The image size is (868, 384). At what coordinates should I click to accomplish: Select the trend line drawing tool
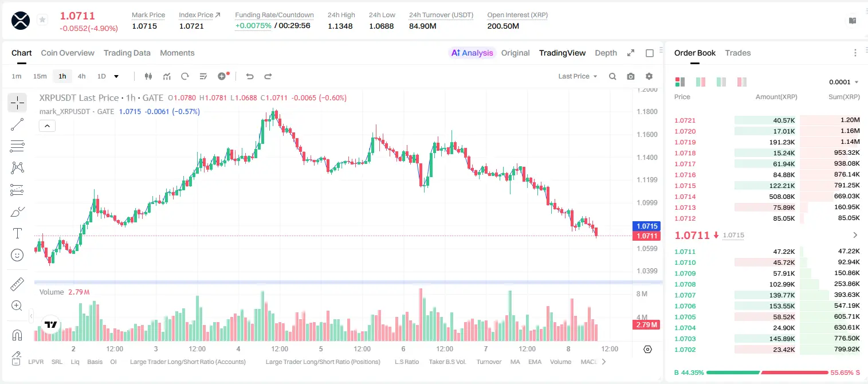(17, 124)
